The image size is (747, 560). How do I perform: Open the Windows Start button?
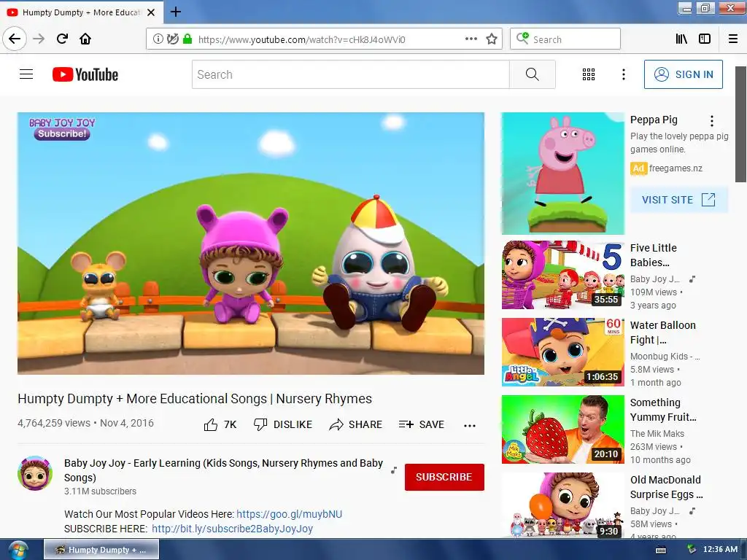coord(18,550)
